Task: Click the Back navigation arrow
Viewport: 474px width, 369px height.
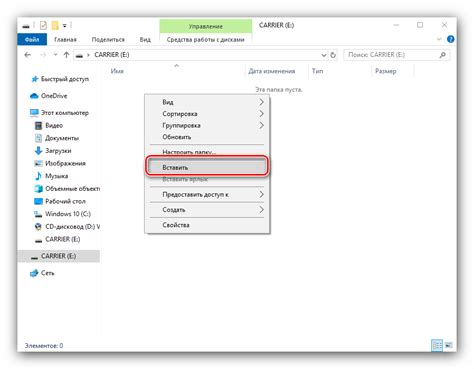Action: click(x=28, y=55)
